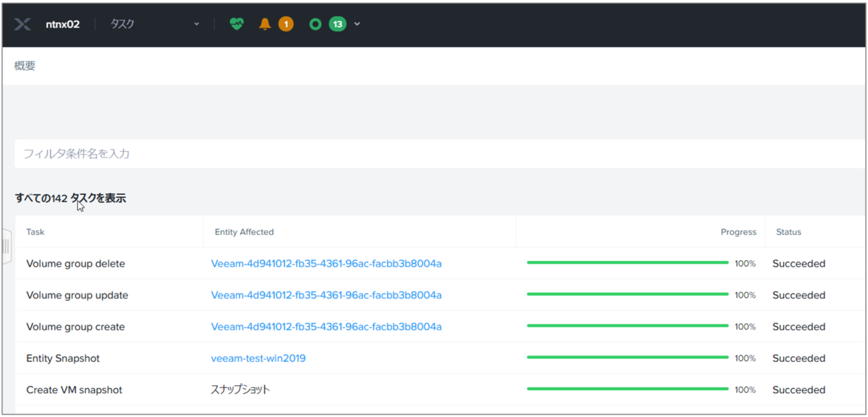Click progress bar of Volume group delete
The height and width of the screenshot is (417, 868).
[627, 263]
